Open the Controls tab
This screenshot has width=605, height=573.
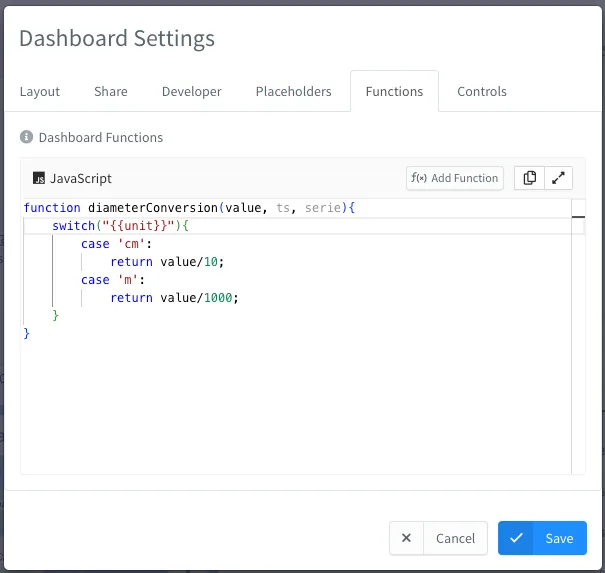[482, 91]
